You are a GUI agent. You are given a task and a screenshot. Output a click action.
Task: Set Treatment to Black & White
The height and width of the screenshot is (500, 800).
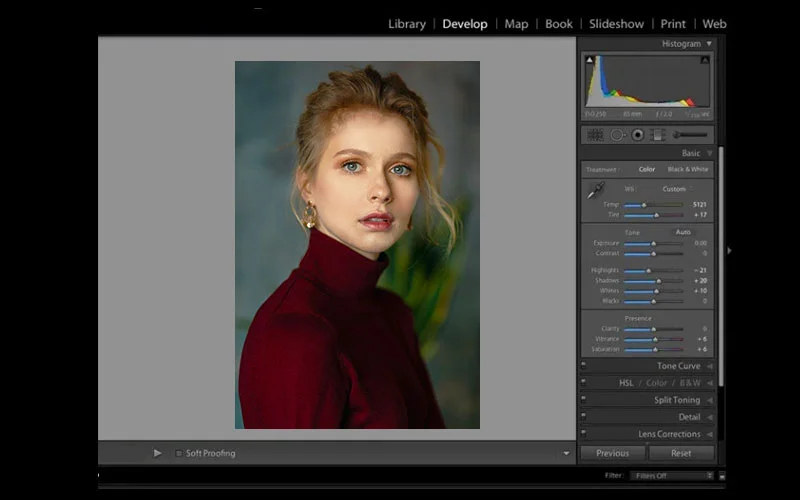tap(688, 169)
